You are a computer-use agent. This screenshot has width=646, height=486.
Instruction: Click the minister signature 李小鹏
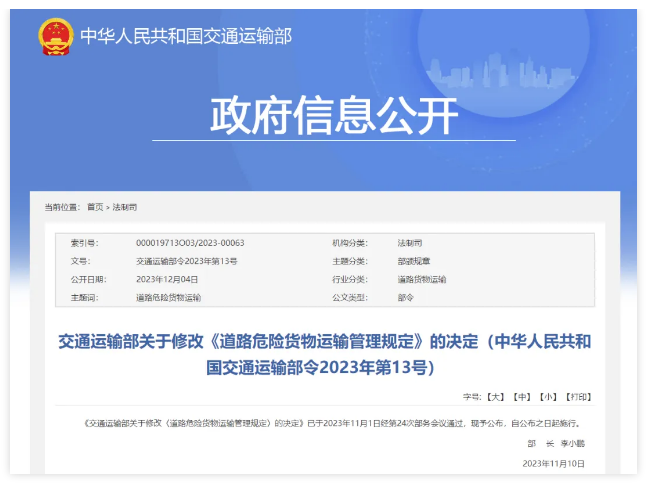[x=574, y=442]
